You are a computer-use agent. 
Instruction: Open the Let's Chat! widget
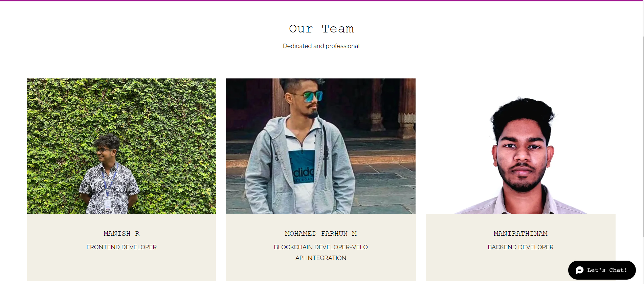[602, 270]
